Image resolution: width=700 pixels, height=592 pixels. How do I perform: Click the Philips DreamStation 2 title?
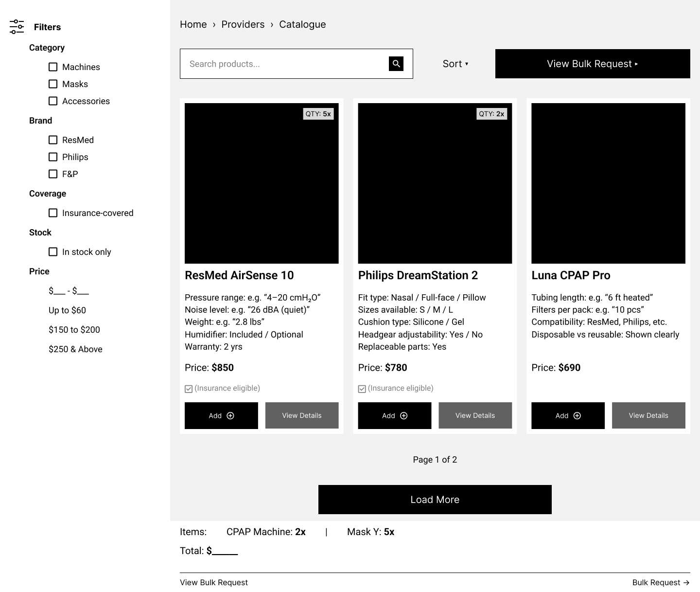pyautogui.click(x=418, y=275)
